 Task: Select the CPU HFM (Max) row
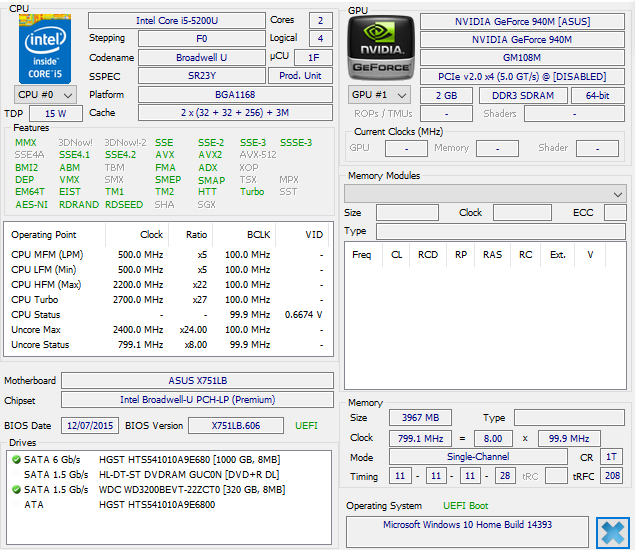[x=167, y=285]
